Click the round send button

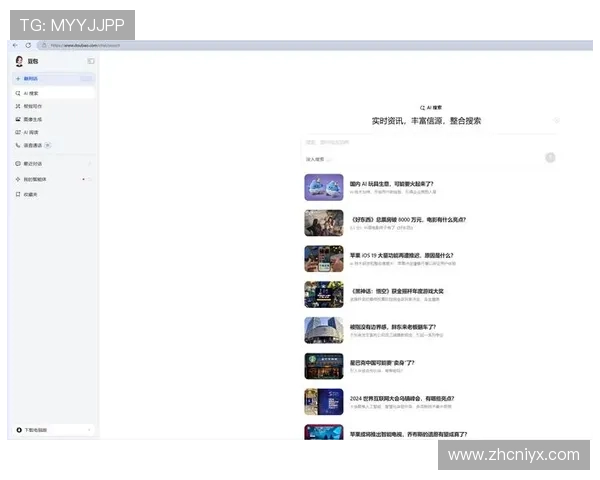pyautogui.click(x=550, y=157)
